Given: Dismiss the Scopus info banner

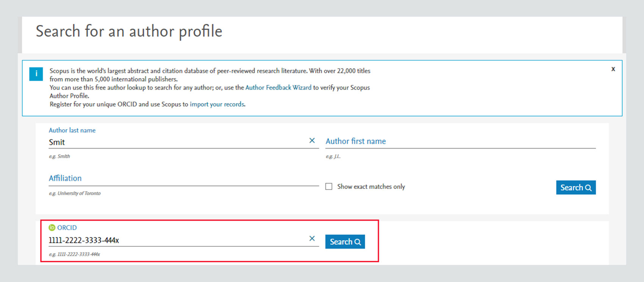Looking at the screenshot, I should coord(613,69).
